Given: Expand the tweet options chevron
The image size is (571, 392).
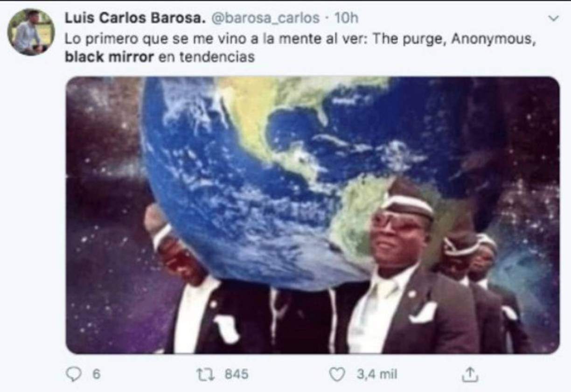Looking at the screenshot, I should 553,18.
